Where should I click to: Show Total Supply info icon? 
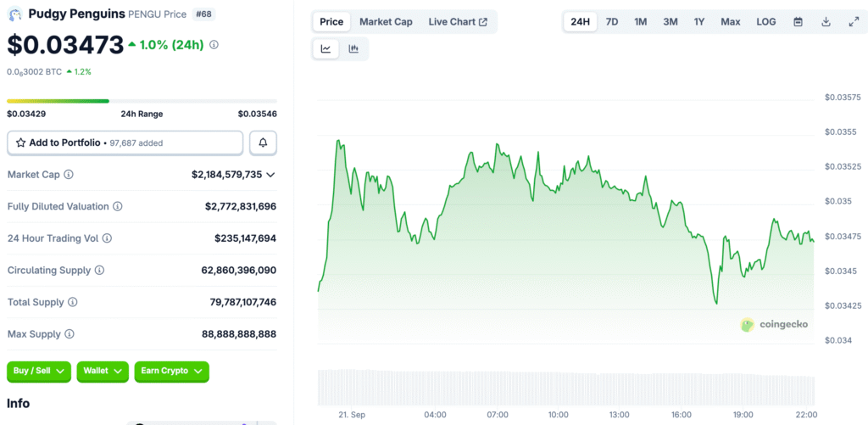click(73, 303)
